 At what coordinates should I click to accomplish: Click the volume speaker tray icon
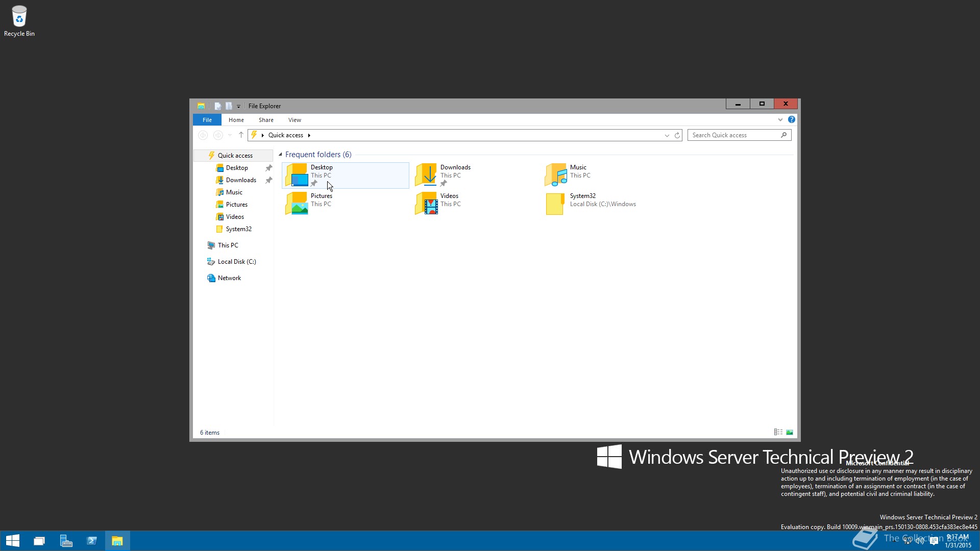(920, 541)
